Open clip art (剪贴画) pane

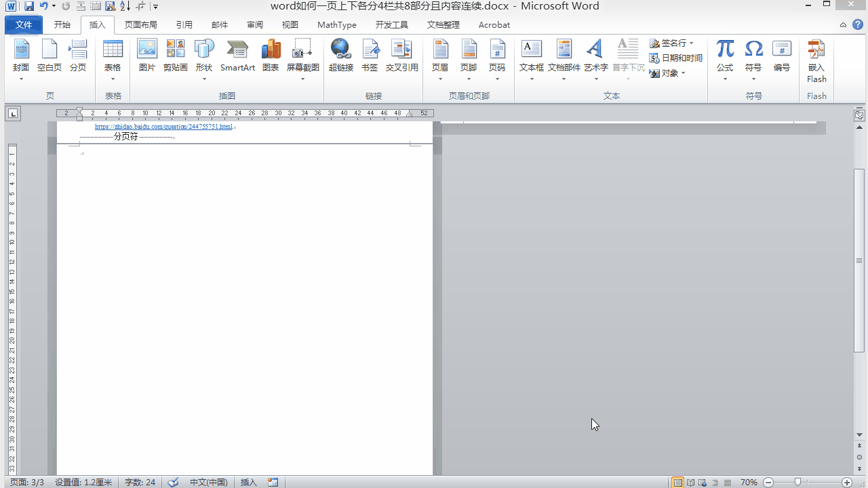(x=176, y=56)
